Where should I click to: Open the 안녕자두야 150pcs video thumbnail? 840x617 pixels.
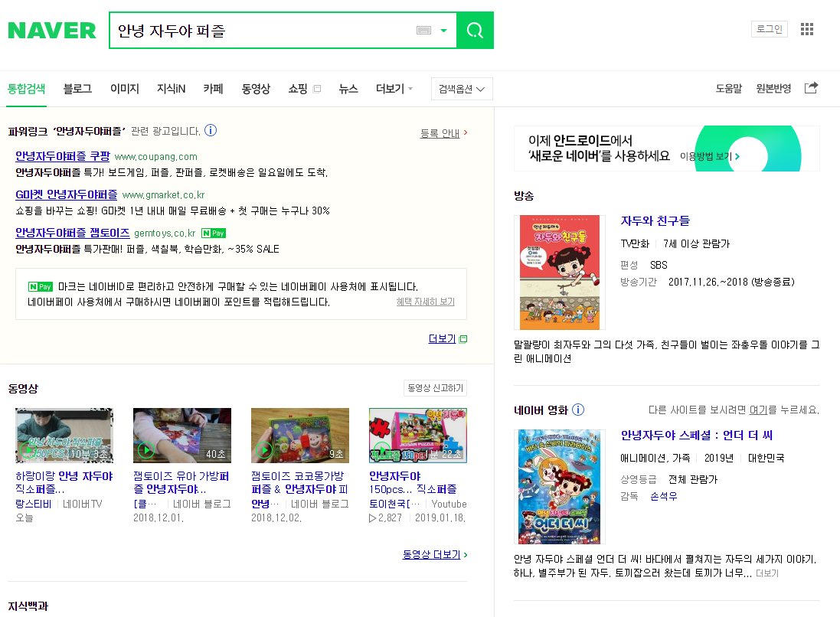tap(418, 436)
